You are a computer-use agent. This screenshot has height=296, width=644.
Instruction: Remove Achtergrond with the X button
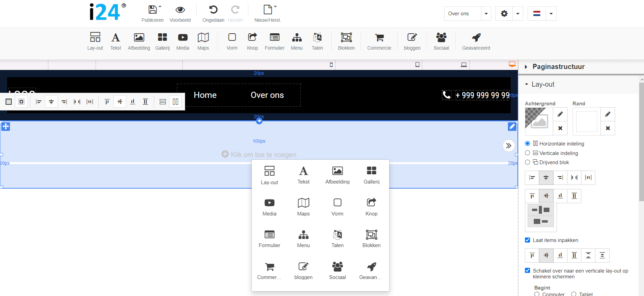pyautogui.click(x=560, y=128)
